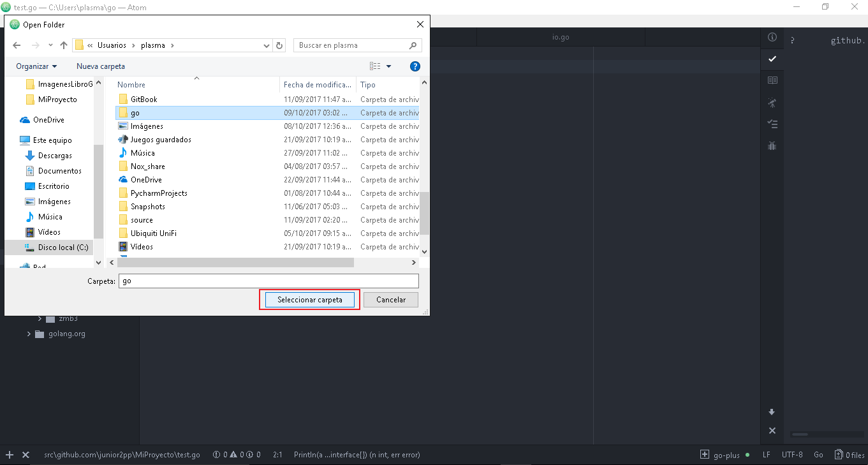Expand the golang.org folder in the tree view
Viewport: 868px width, 465px height.
click(x=28, y=333)
